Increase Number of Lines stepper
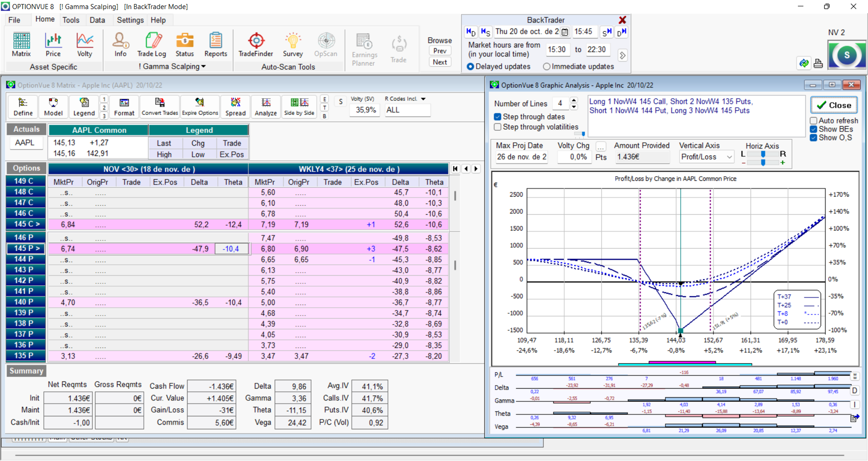 (574, 100)
